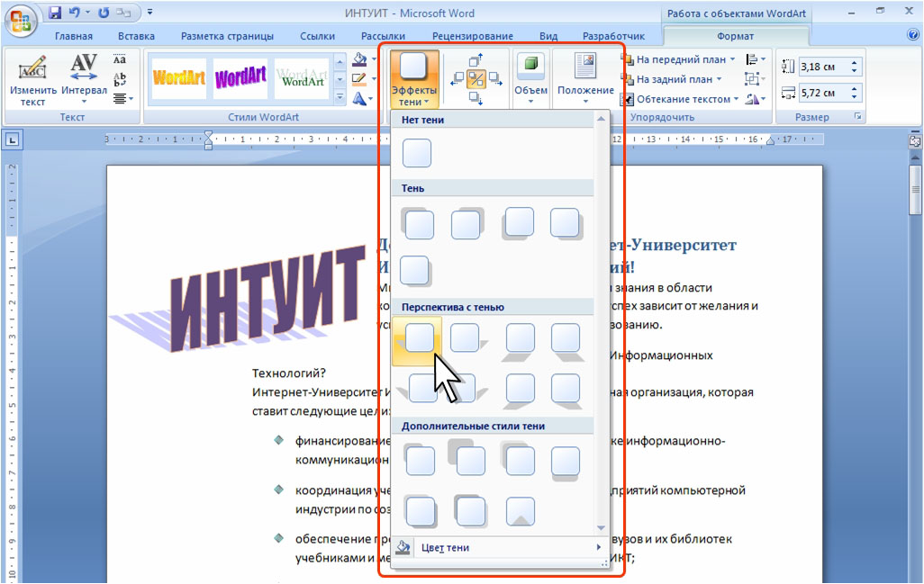Choose the highlighted first Перспектива с тенью style

pyautogui.click(x=418, y=341)
